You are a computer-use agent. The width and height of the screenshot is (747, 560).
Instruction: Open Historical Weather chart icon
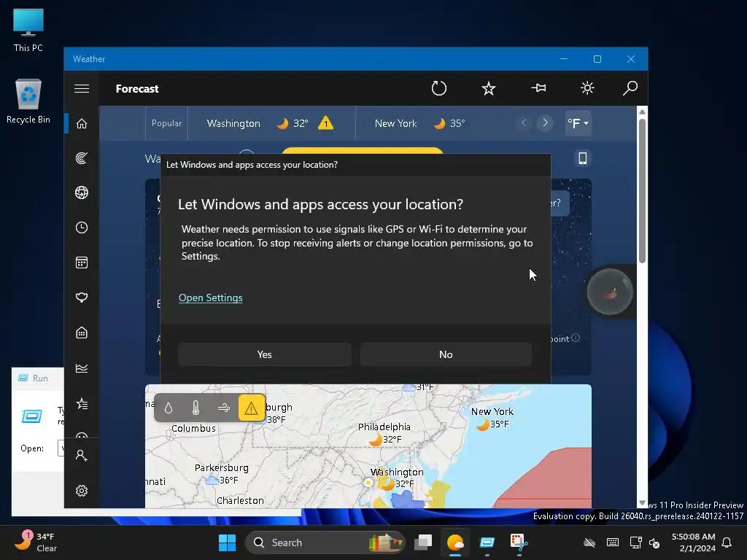point(82,368)
